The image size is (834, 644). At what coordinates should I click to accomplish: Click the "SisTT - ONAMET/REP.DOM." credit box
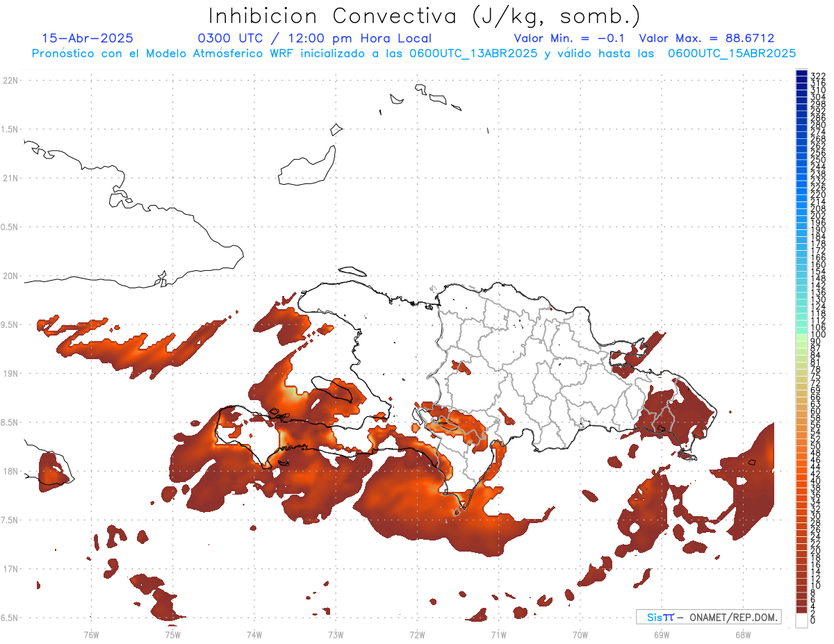tap(708, 617)
